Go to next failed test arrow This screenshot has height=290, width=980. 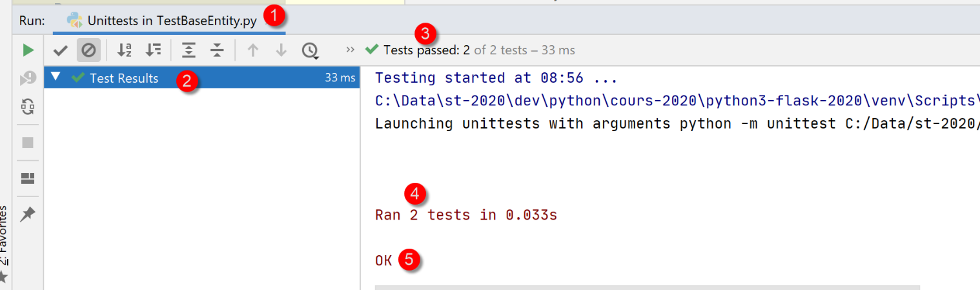click(x=281, y=50)
